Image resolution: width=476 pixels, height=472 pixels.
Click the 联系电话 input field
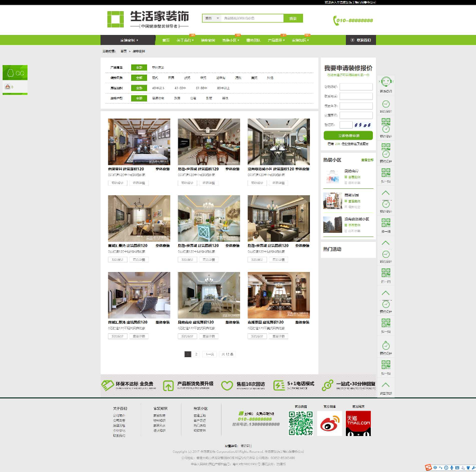[356, 96]
